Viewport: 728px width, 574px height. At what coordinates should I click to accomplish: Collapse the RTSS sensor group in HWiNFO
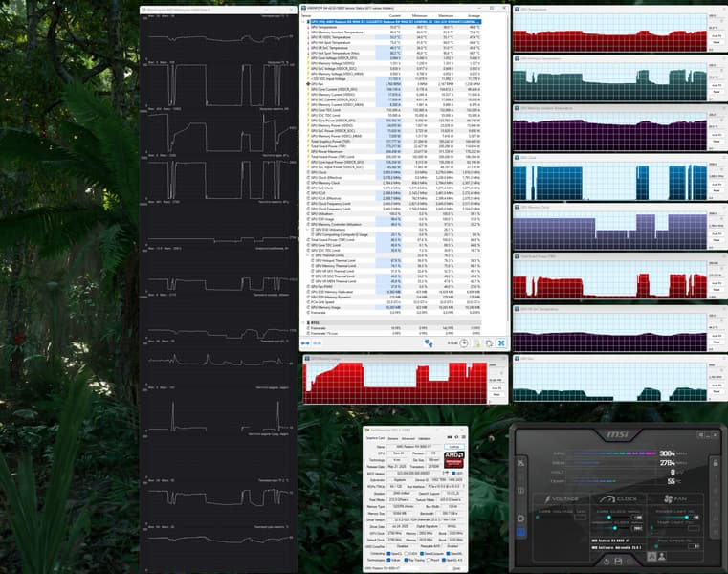[303, 322]
